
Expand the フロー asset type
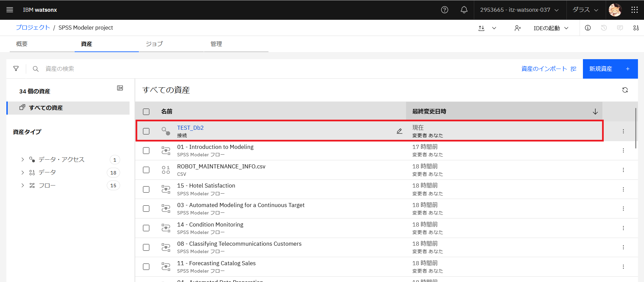(22, 185)
